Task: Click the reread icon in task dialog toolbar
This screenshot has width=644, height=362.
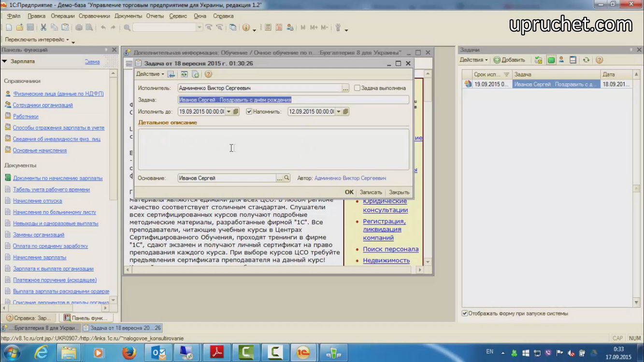Action: tap(184, 74)
